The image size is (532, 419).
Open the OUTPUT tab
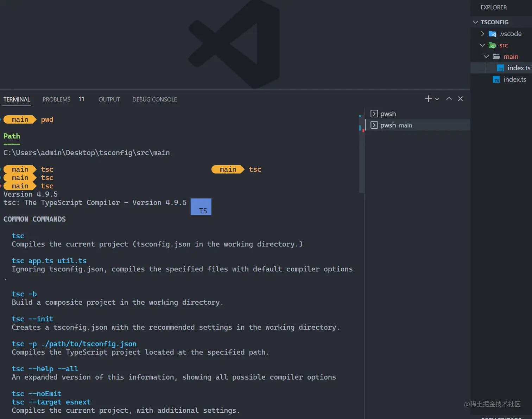coord(109,99)
